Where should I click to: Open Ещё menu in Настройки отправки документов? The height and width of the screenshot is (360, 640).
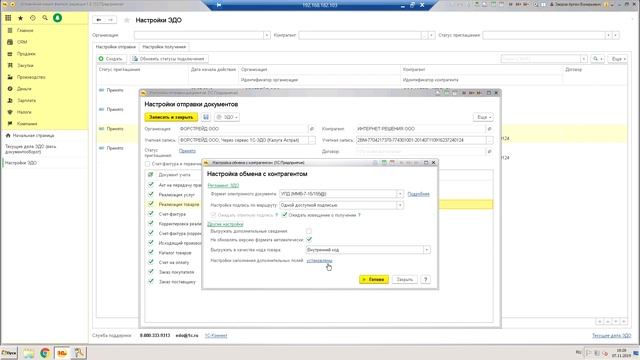coord(483,117)
